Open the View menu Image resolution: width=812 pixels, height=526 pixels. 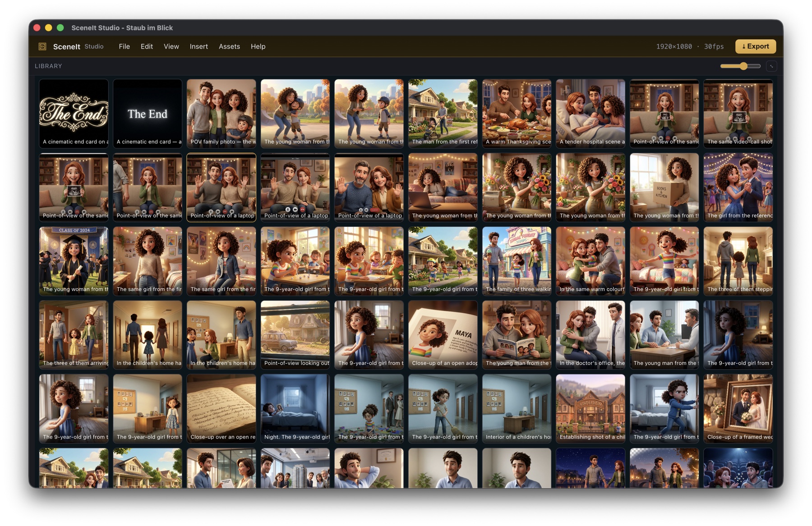[x=171, y=46]
